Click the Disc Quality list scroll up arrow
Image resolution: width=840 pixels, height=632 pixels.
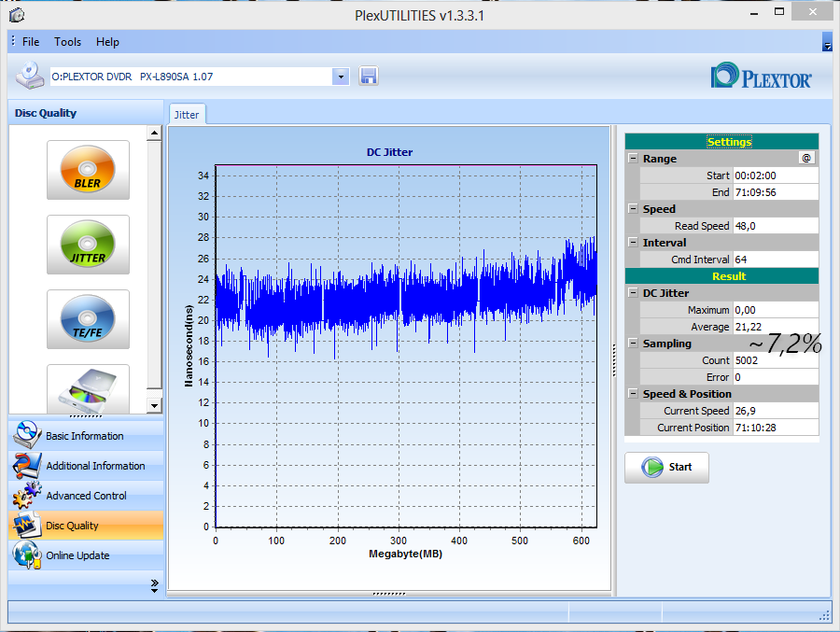tap(154, 133)
